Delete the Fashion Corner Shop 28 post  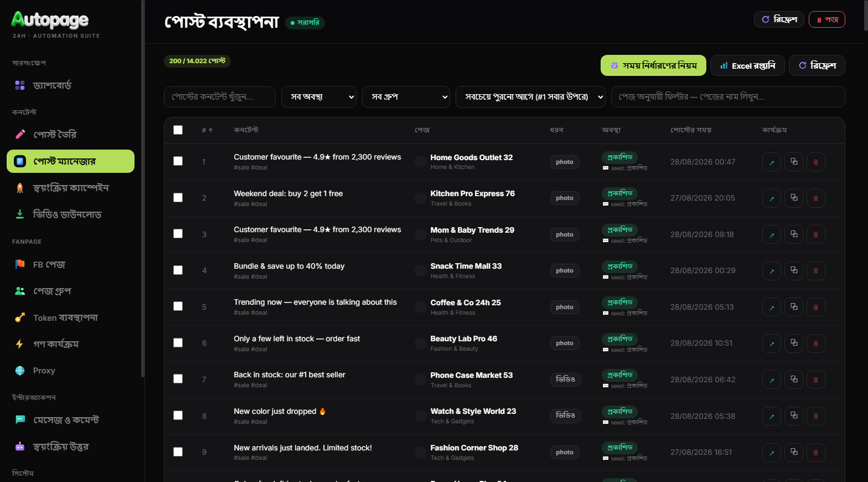pyautogui.click(x=816, y=453)
